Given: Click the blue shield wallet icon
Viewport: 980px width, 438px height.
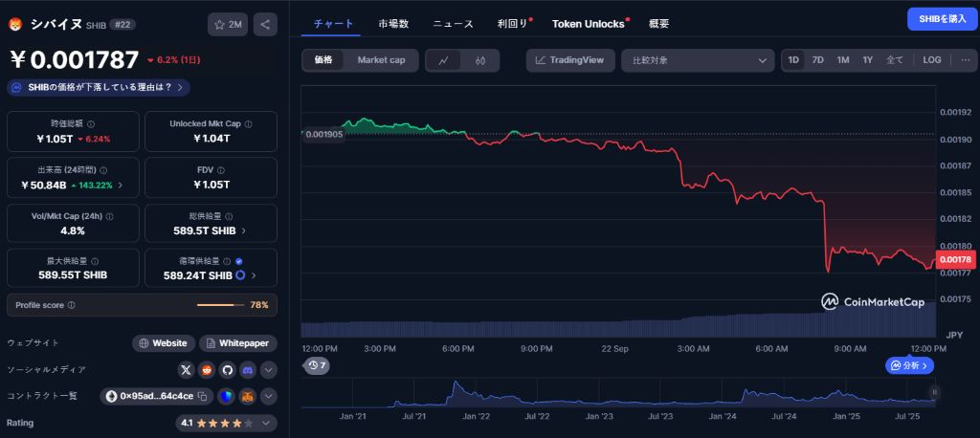Looking at the screenshot, I should click(226, 396).
